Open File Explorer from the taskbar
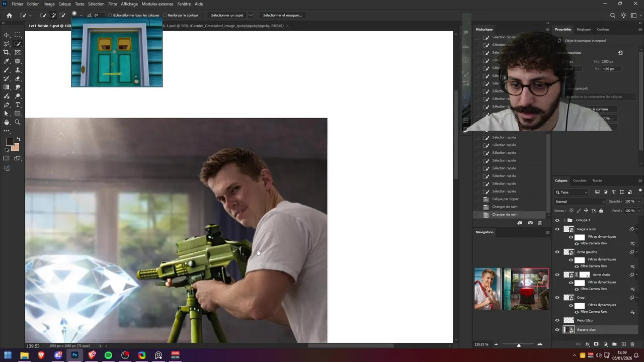This screenshot has width=644, height=362. pyautogui.click(x=24, y=355)
